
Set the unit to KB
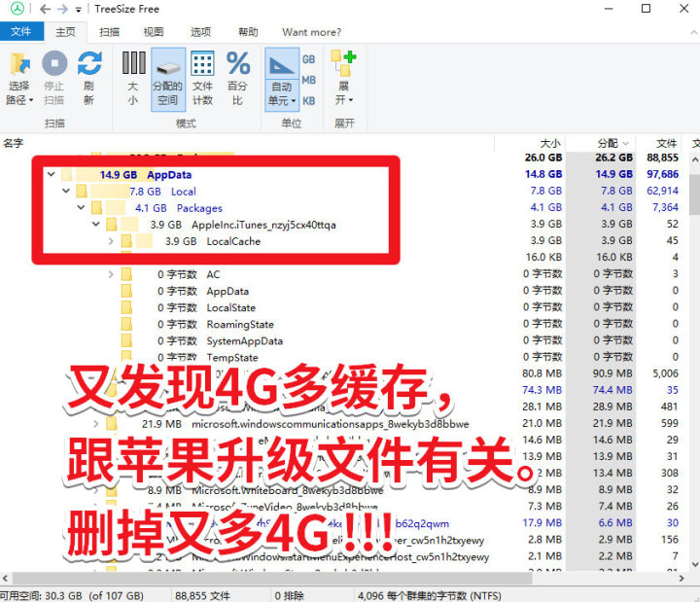click(308, 101)
